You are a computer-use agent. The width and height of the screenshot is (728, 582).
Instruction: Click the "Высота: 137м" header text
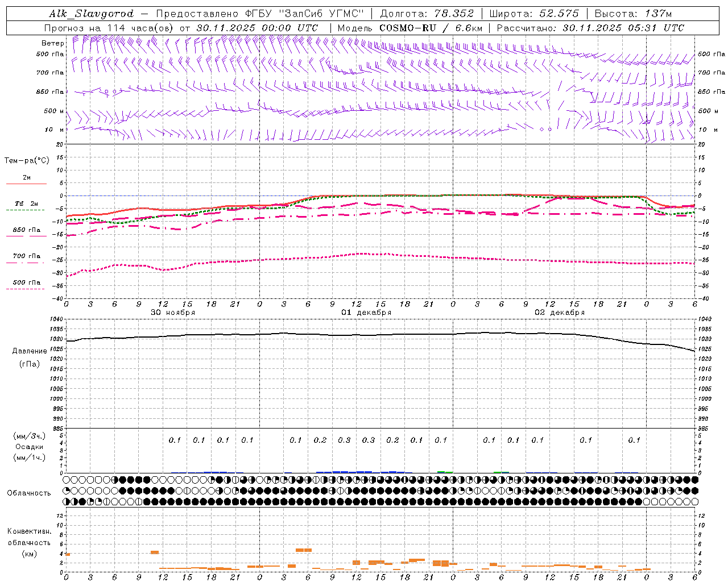click(x=633, y=14)
